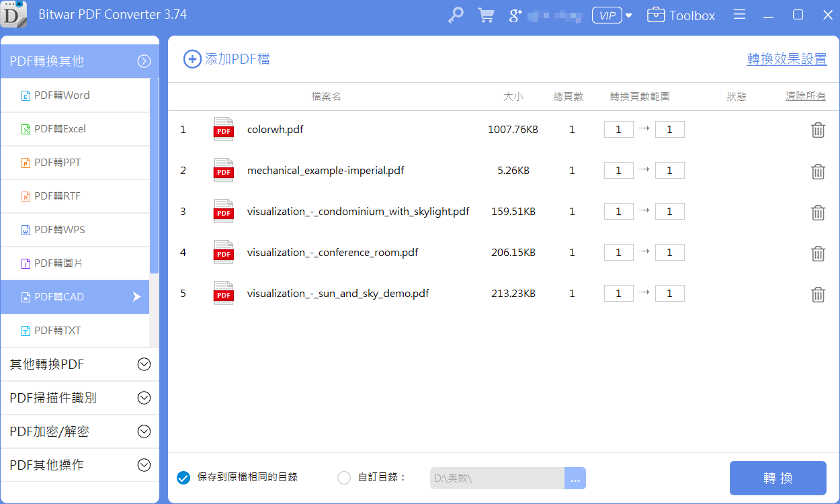Click the 213.23KB size value

(513, 294)
